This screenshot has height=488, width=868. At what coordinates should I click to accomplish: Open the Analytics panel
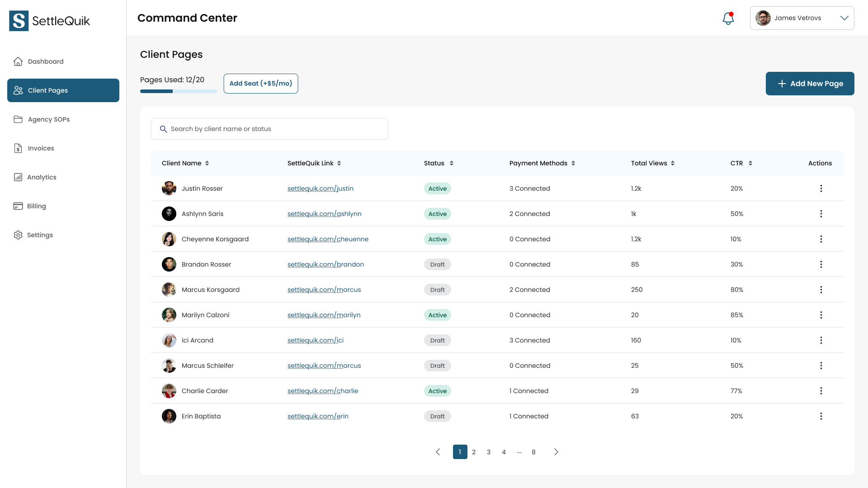[x=42, y=177]
